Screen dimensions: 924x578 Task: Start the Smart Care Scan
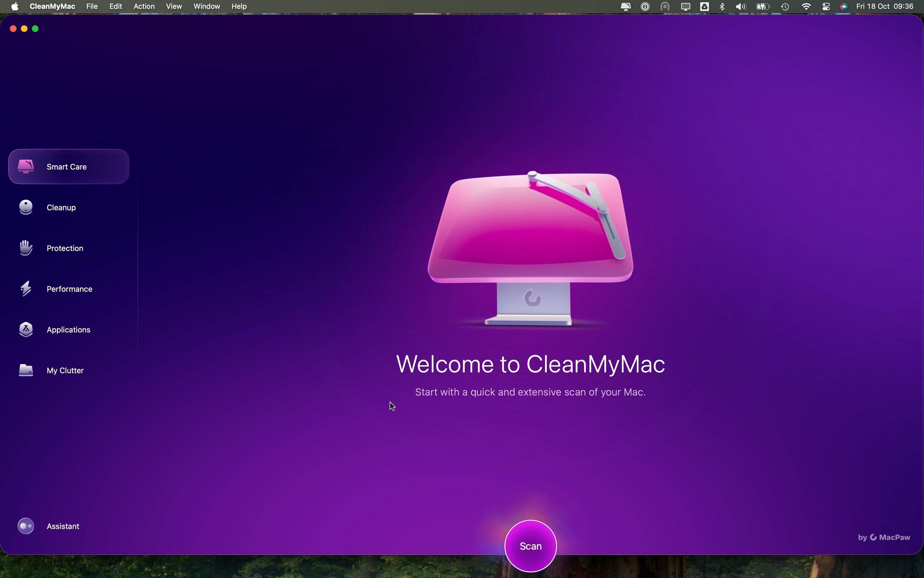click(531, 546)
